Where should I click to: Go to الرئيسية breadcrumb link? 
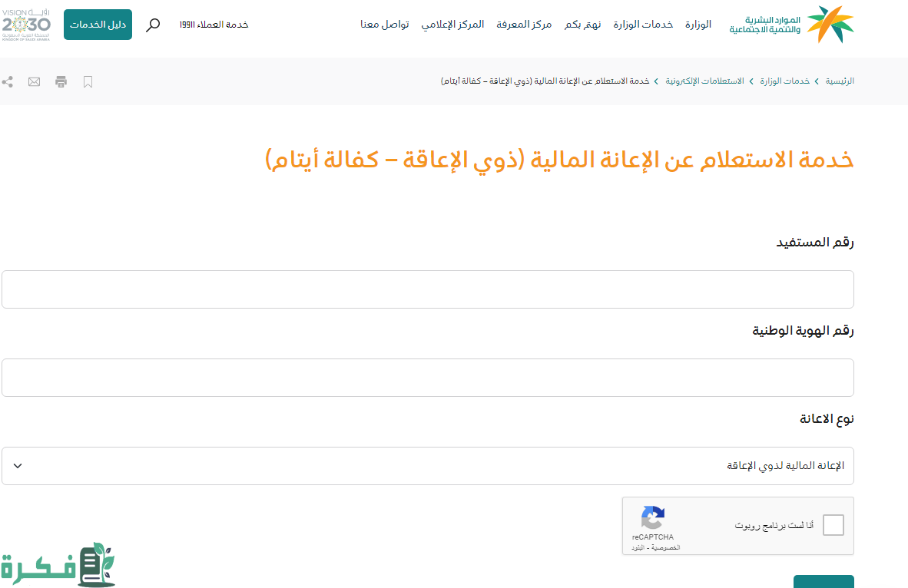(840, 81)
